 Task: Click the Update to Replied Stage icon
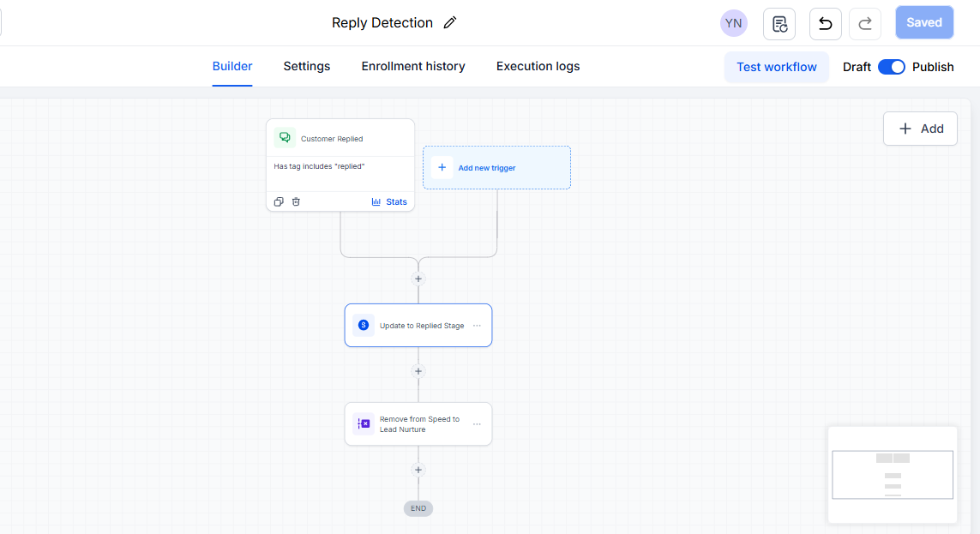(364, 326)
